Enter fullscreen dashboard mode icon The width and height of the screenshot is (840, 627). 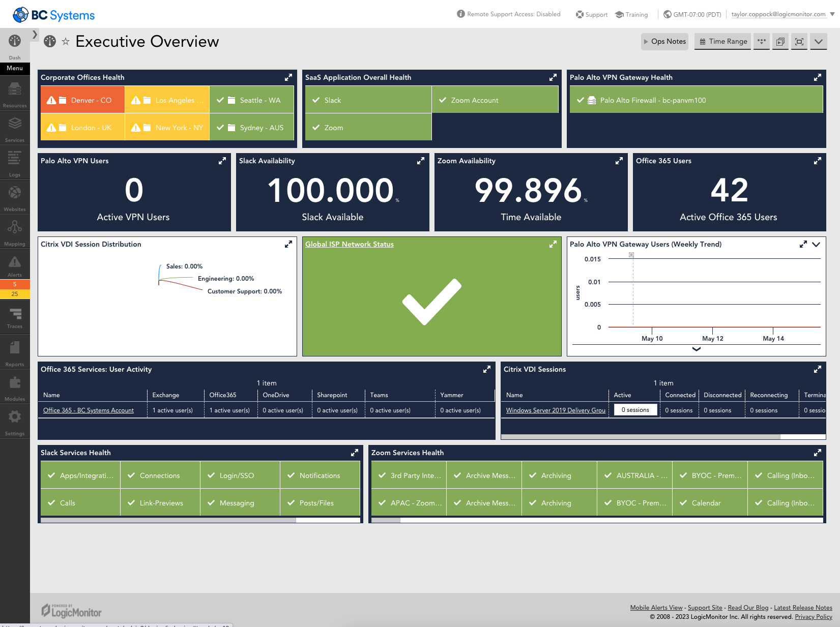point(799,42)
